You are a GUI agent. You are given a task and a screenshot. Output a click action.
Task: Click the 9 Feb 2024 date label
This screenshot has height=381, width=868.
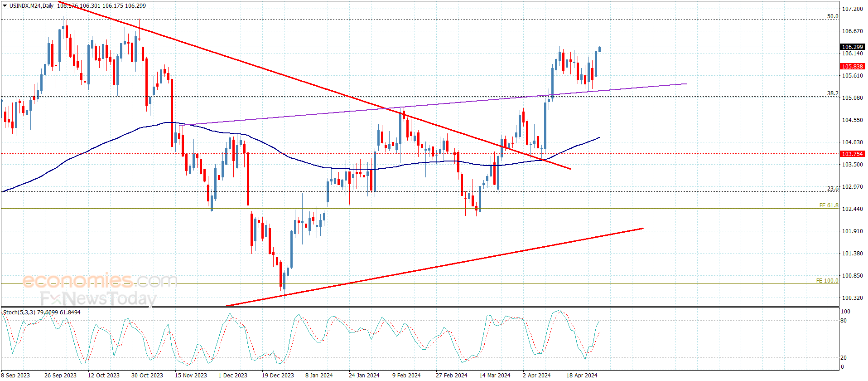coord(406,375)
